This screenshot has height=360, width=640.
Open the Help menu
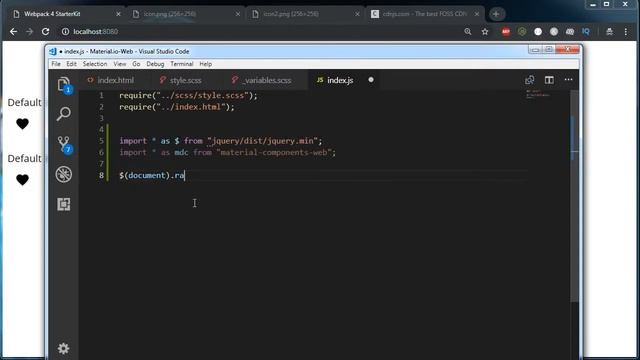pyautogui.click(x=205, y=64)
